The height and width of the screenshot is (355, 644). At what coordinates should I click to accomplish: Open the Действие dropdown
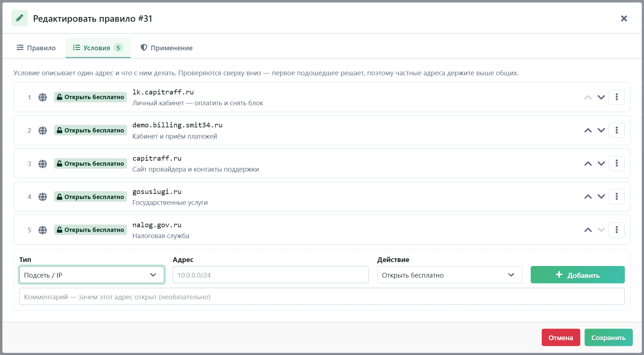pos(450,275)
